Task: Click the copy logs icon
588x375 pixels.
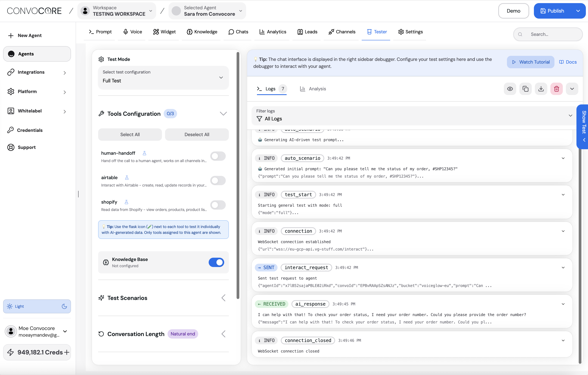Action: click(x=525, y=89)
